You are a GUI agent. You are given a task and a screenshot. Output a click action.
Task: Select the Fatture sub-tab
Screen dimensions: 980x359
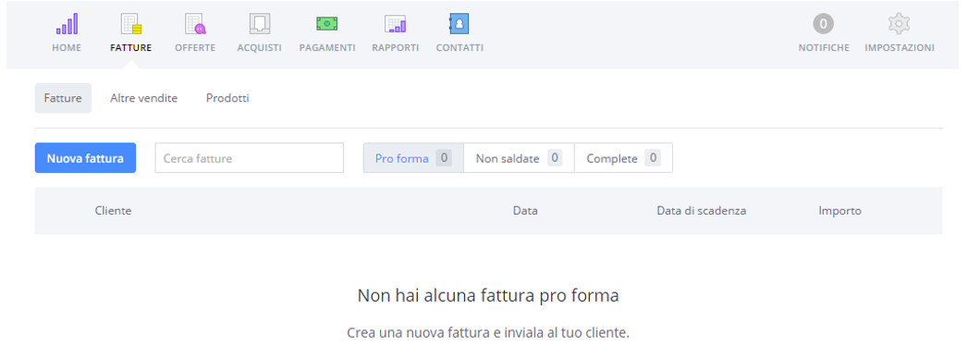63,98
